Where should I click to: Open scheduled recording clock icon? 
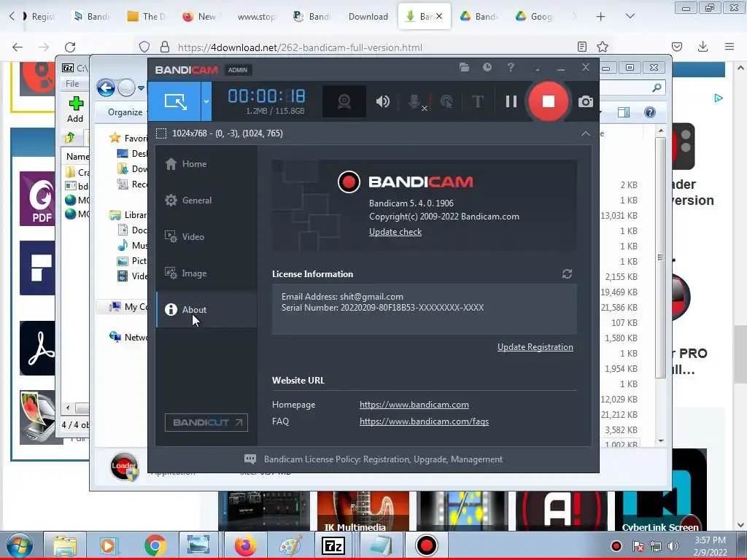487,68
